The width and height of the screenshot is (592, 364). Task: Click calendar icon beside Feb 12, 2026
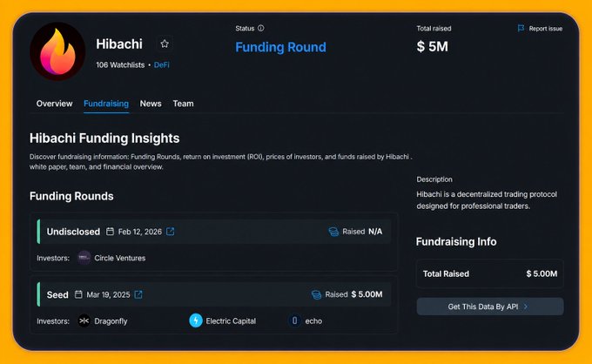[110, 232]
